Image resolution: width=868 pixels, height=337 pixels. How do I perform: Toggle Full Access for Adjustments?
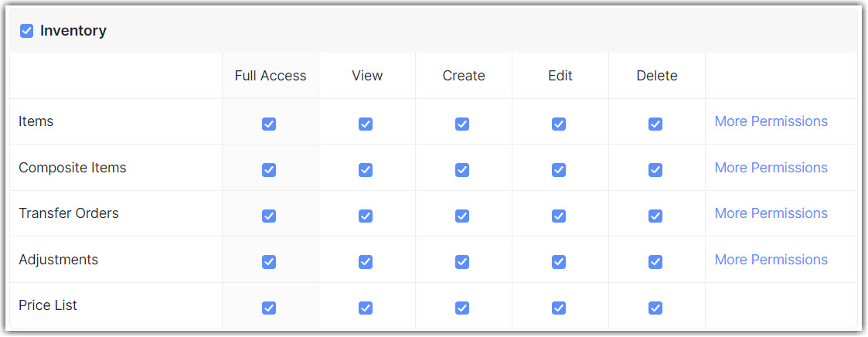click(x=269, y=262)
